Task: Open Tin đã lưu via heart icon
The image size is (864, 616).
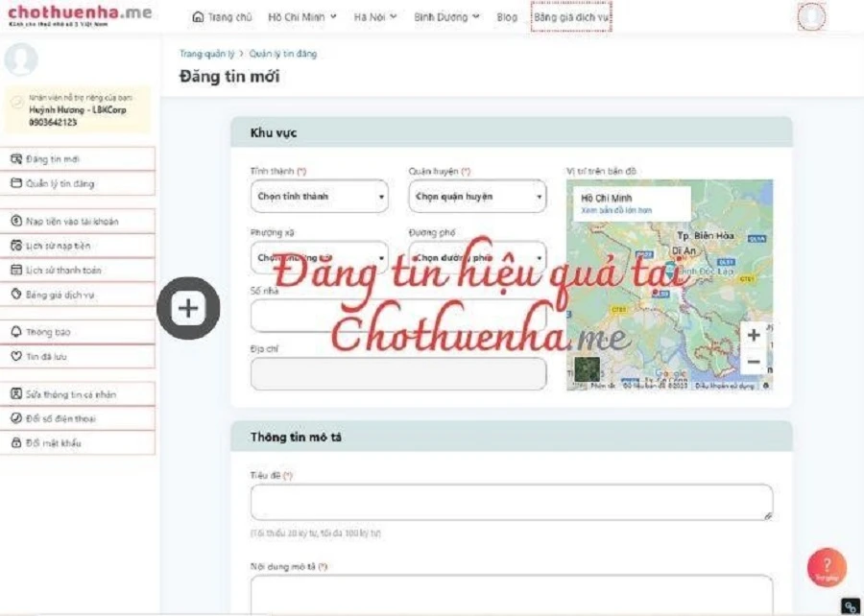Action: (x=16, y=355)
